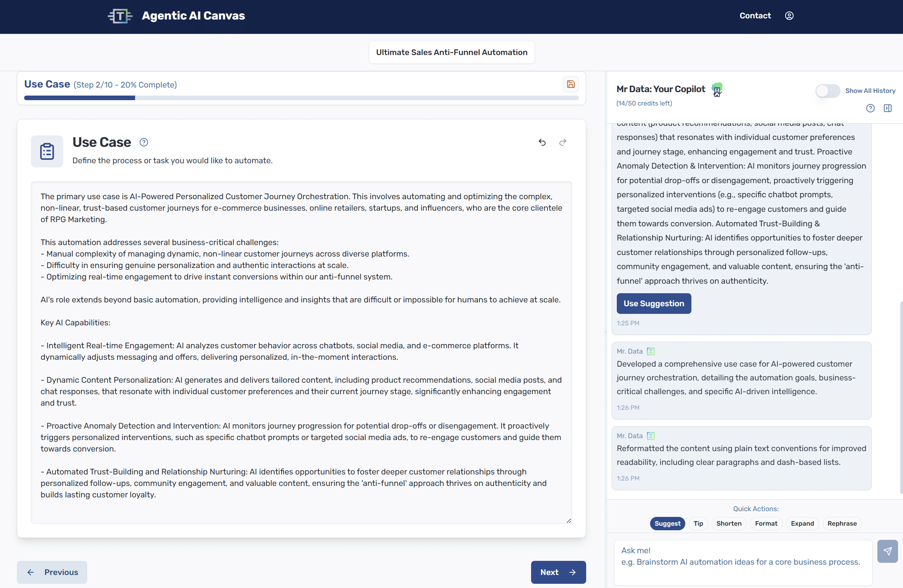Send message with paper plane icon
The height and width of the screenshot is (588, 903).
(887, 551)
